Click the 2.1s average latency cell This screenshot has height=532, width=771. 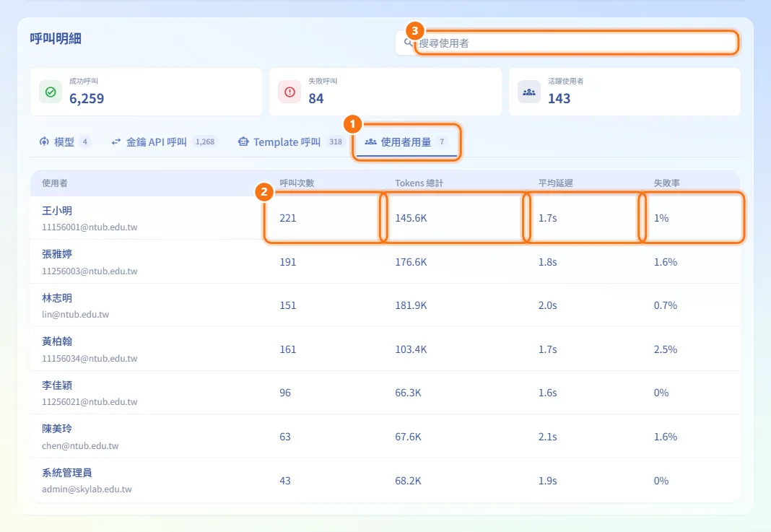point(548,437)
